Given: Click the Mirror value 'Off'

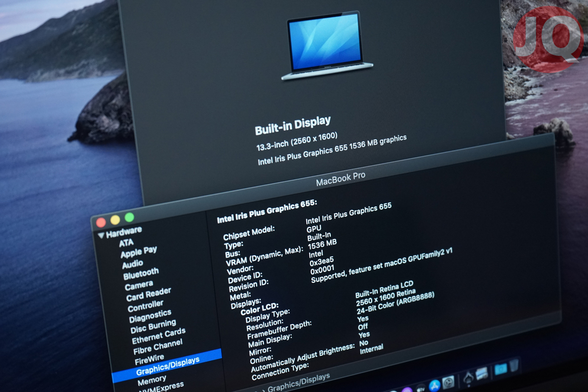Looking at the screenshot, I should [x=363, y=327].
